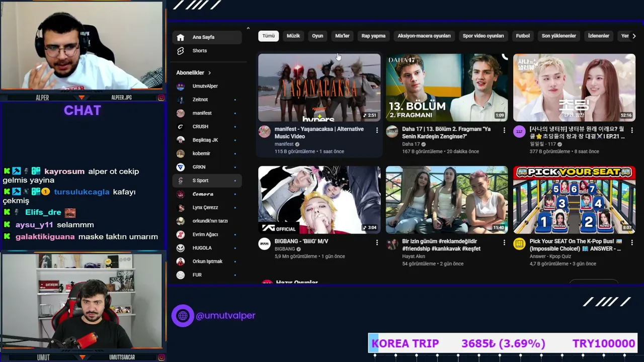Open channel avatar beside Daha 17 video title
The width and height of the screenshot is (644, 362).
coord(392,132)
